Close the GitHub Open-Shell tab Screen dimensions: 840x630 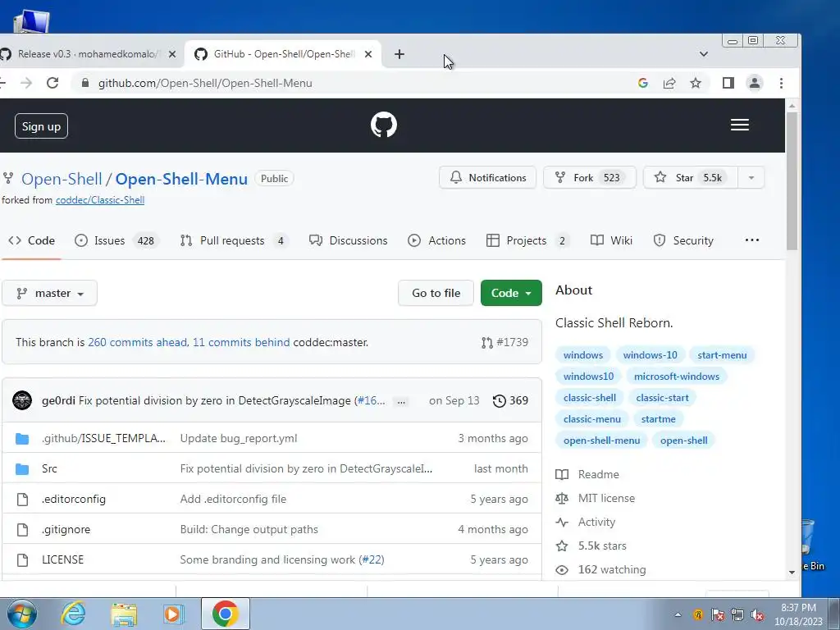[368, 54]
